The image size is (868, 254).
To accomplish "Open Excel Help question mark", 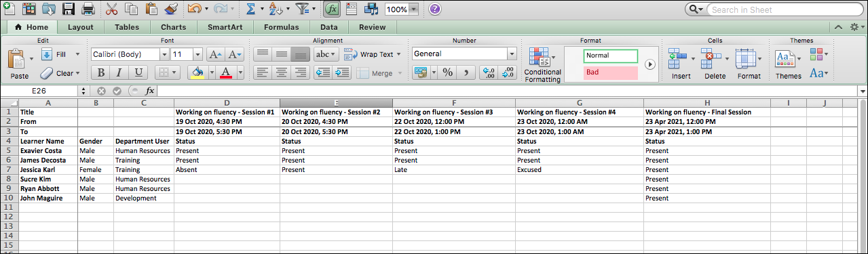I will [x=434, y=9].
